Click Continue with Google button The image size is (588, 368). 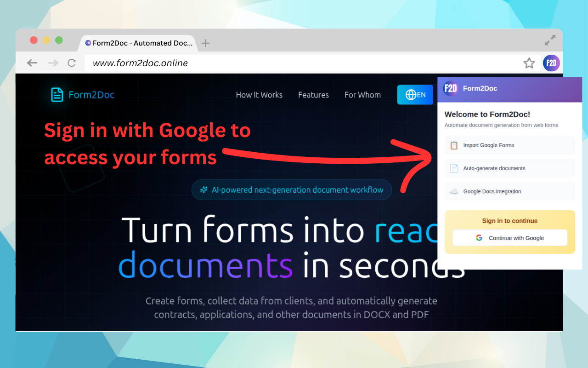point(510,238)
